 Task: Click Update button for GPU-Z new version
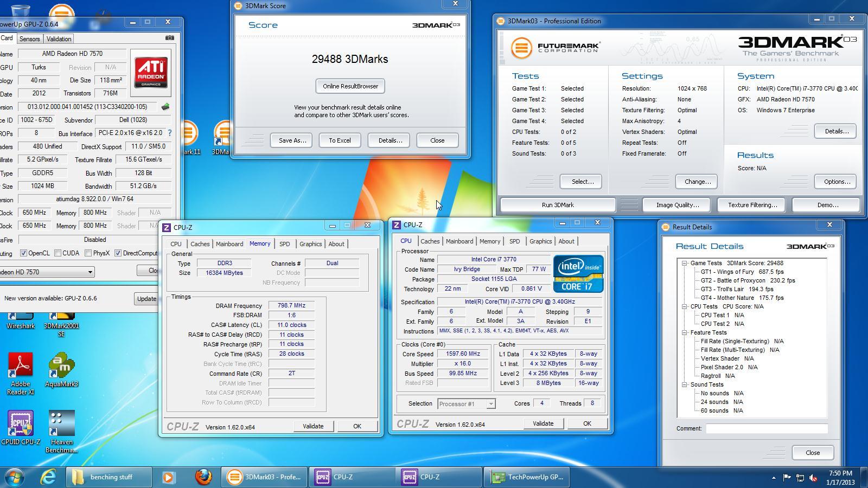point(146,299)
